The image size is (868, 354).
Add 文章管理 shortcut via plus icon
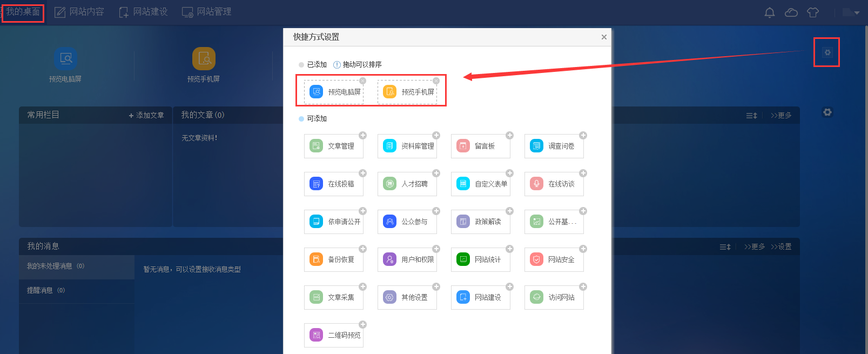(362, 135)
